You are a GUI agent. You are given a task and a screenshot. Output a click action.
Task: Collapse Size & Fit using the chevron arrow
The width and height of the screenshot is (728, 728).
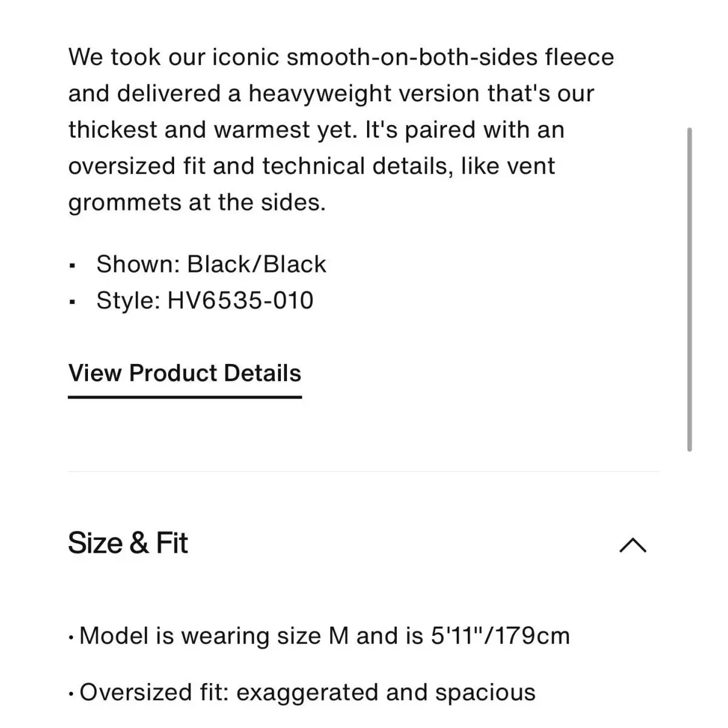[x=633, y=545]
